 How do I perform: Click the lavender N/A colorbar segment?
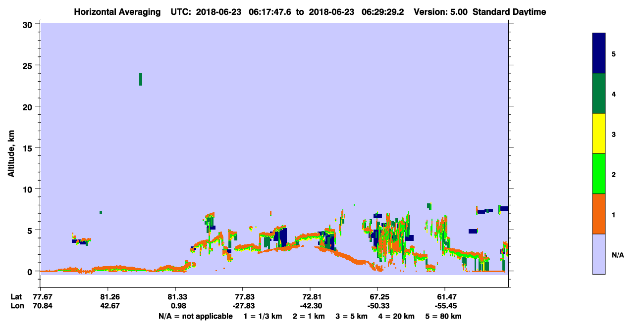click(x=599, y=254)
